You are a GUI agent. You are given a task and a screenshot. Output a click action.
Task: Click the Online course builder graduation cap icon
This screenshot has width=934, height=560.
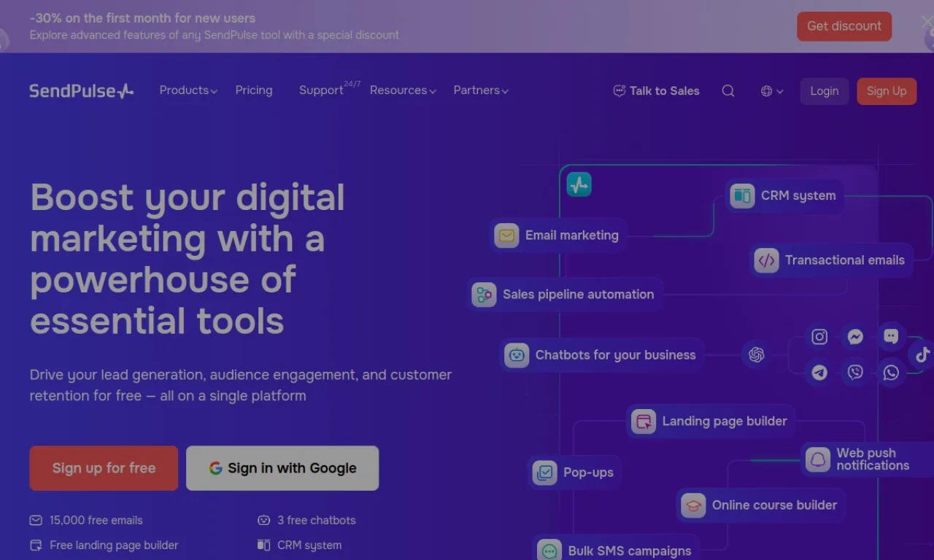(x=693, y=505)
